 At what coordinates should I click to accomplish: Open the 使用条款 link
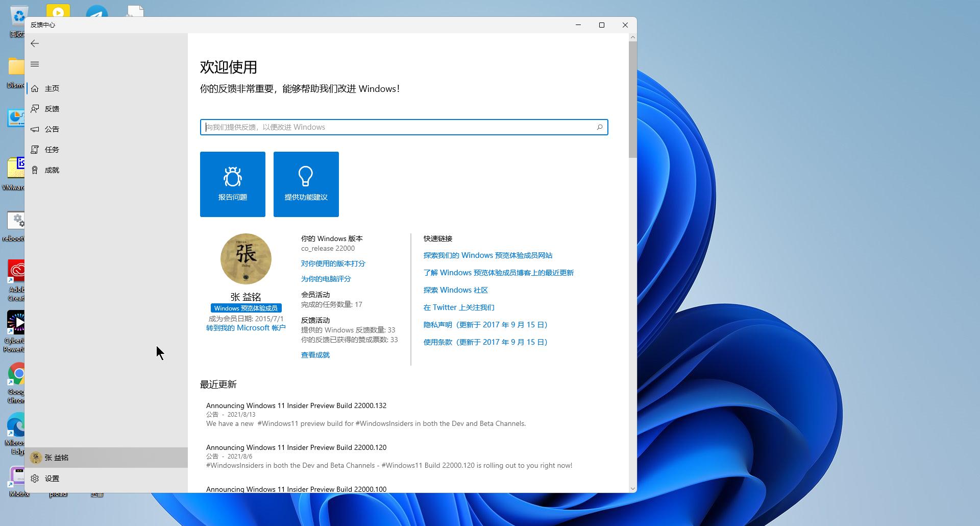coord(485,342)
